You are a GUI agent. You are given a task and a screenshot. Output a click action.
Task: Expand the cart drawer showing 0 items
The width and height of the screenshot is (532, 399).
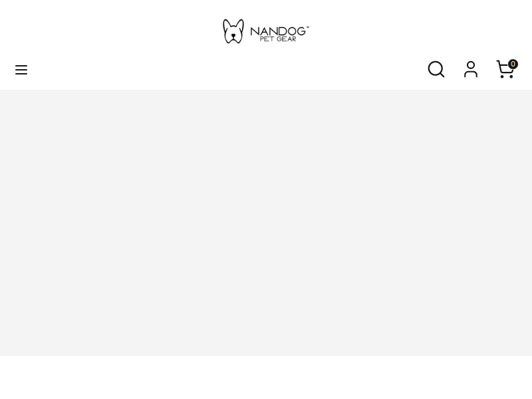(x=505, y=70)
